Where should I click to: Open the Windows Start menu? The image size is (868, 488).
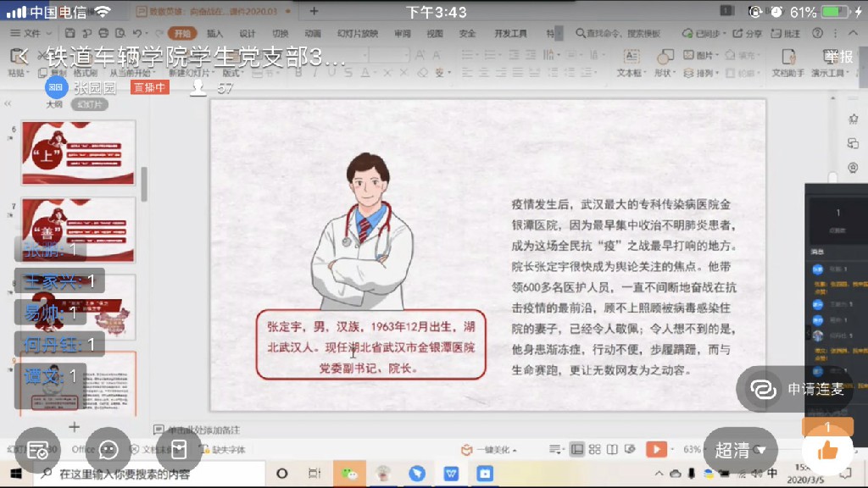point(16,474)
